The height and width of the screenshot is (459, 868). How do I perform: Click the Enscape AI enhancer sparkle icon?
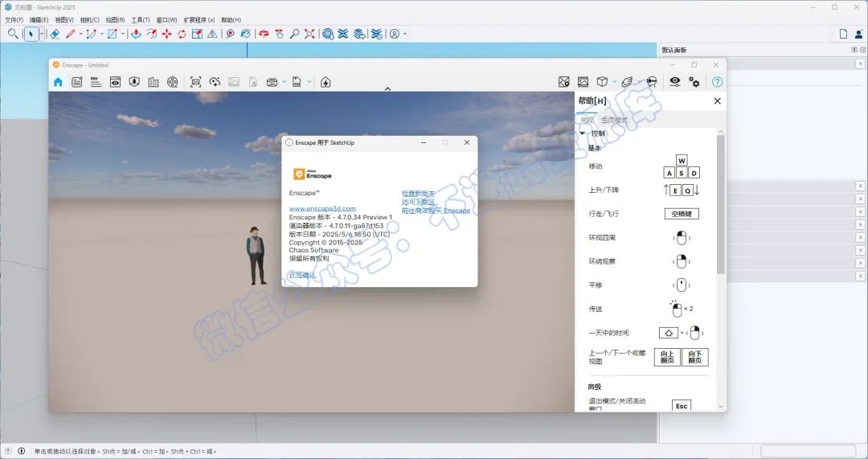coord(215,82)
